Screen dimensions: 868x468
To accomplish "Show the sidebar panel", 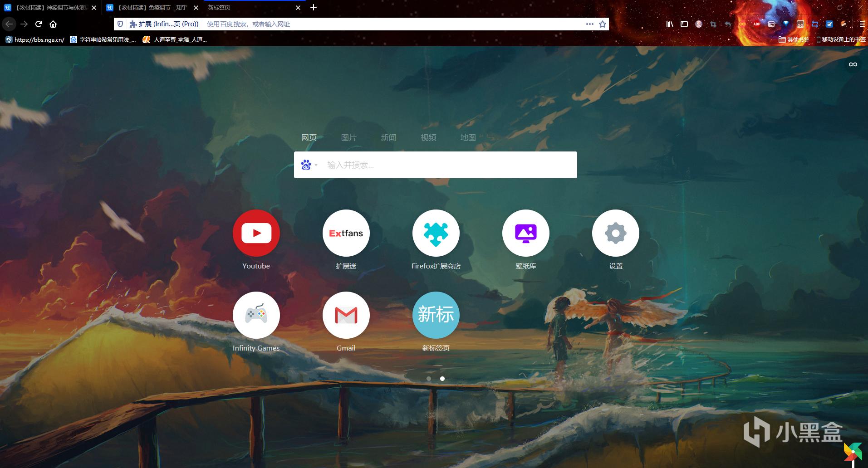I will [684, 24].
